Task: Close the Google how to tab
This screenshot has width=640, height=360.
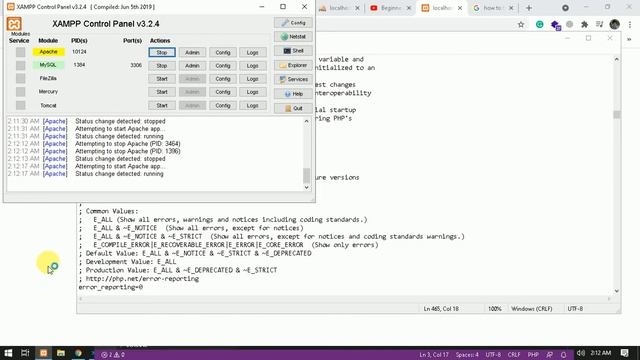Action: tap(511, 8)
